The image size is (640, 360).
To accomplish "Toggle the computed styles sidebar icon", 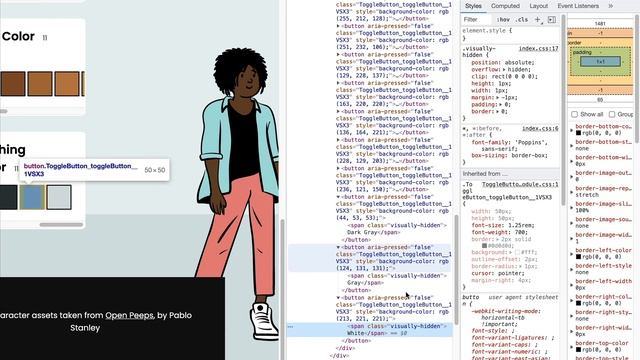I will click(x=552, y=20).
